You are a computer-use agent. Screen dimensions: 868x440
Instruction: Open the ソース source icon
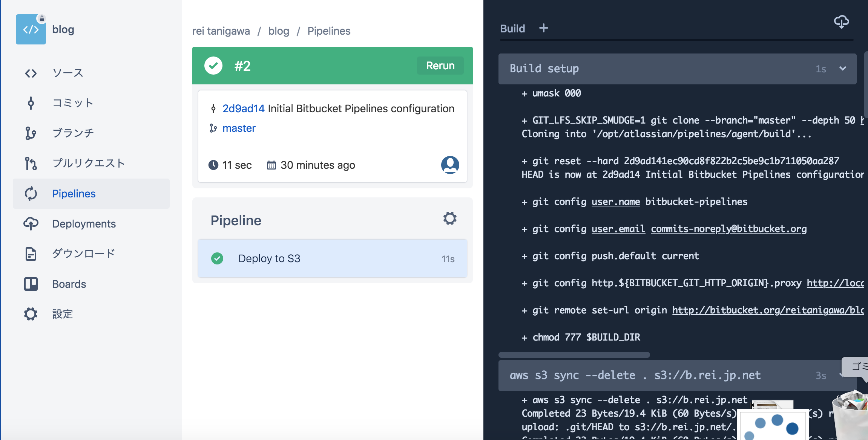(31, 73)
